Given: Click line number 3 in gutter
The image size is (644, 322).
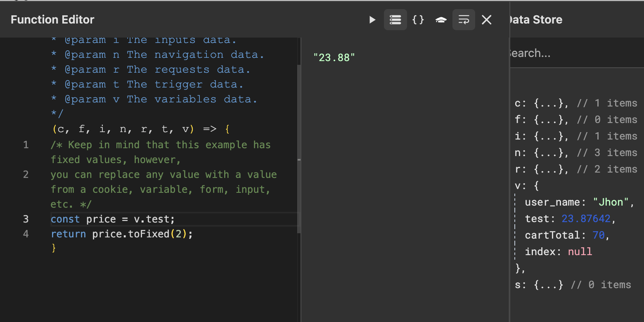Looking at the screenshot, I should click(x=26, y=219).
